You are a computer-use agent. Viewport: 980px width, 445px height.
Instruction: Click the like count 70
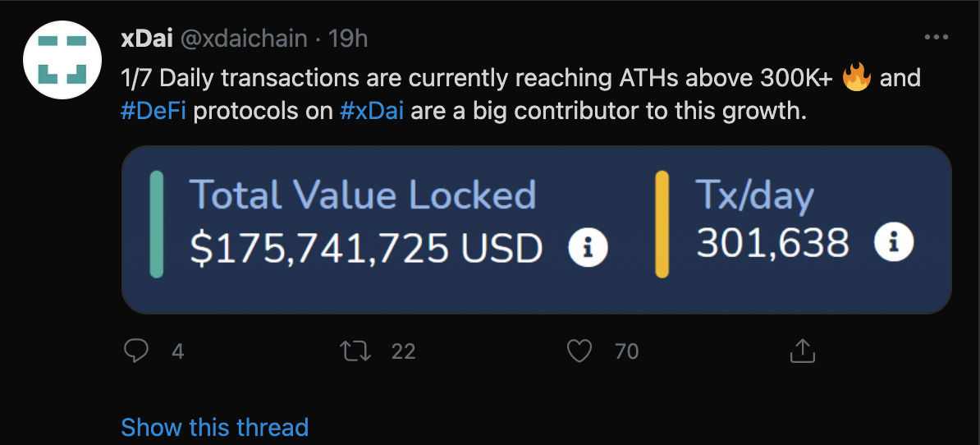click(x=627, y=352)
